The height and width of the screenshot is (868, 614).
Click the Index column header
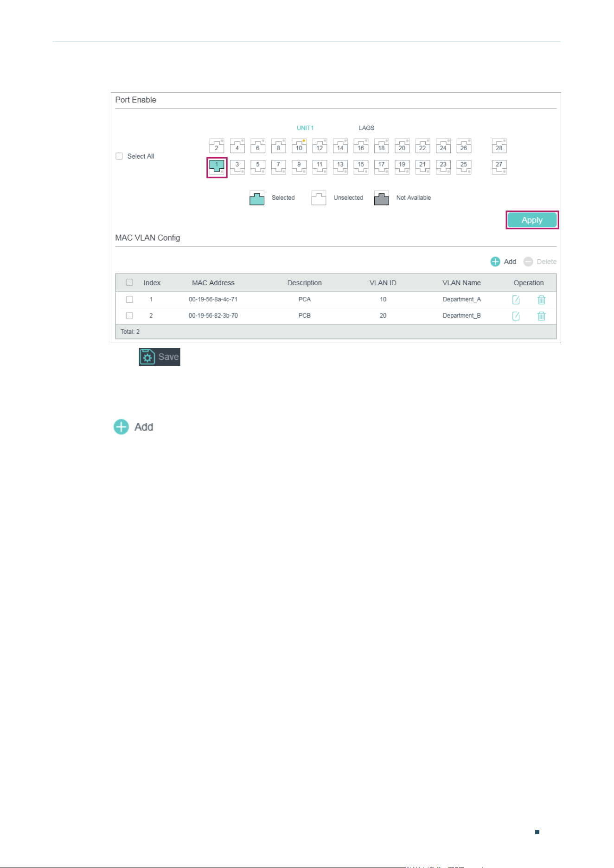152,283
